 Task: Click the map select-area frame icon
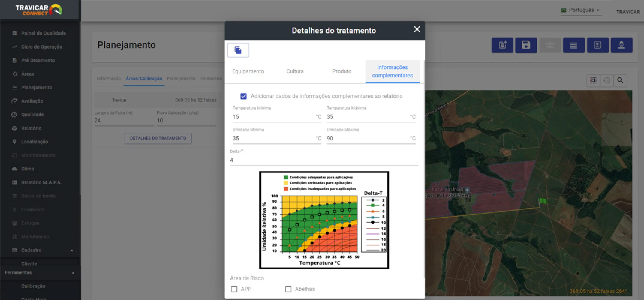pyautogui.click(x=593, y=80)
